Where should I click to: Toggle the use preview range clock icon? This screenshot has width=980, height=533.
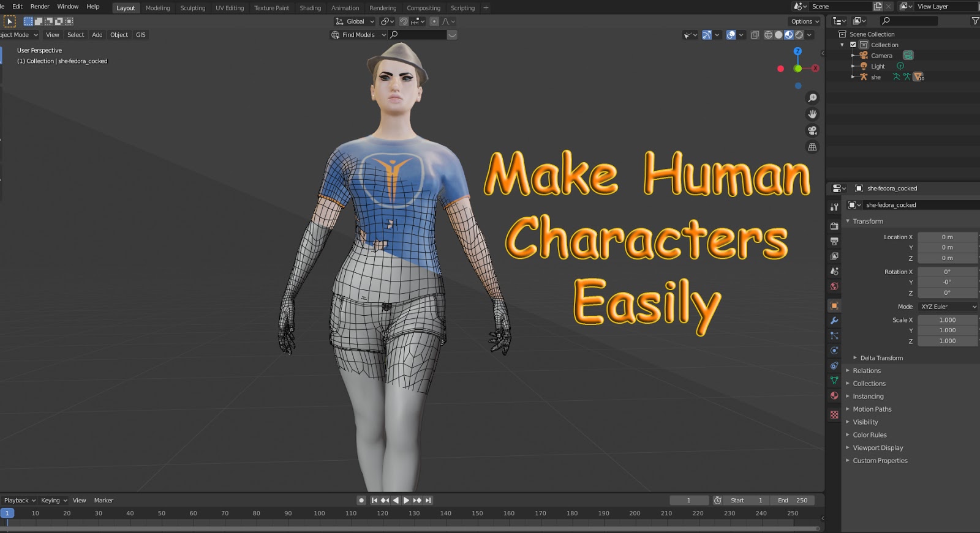tap(718, 501)
